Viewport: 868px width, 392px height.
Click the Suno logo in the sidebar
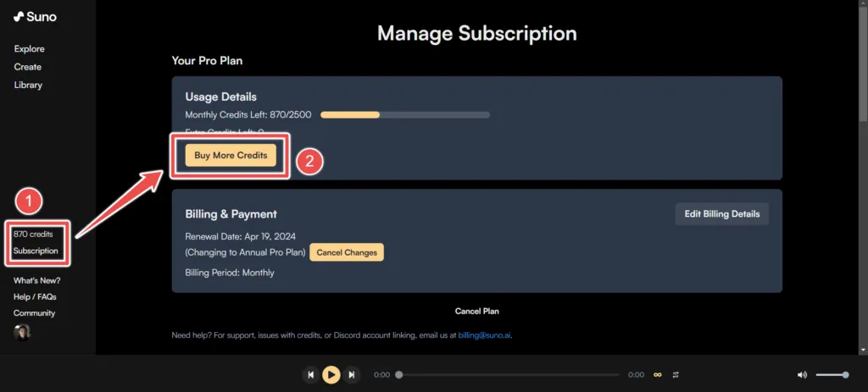click(x=35, y=16)
